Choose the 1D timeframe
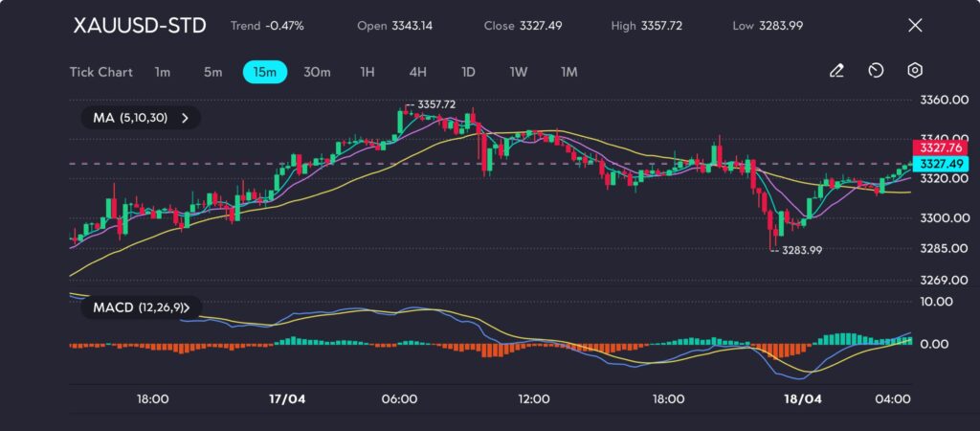This screenshot has width=980, height=431. tap(468, 71)
